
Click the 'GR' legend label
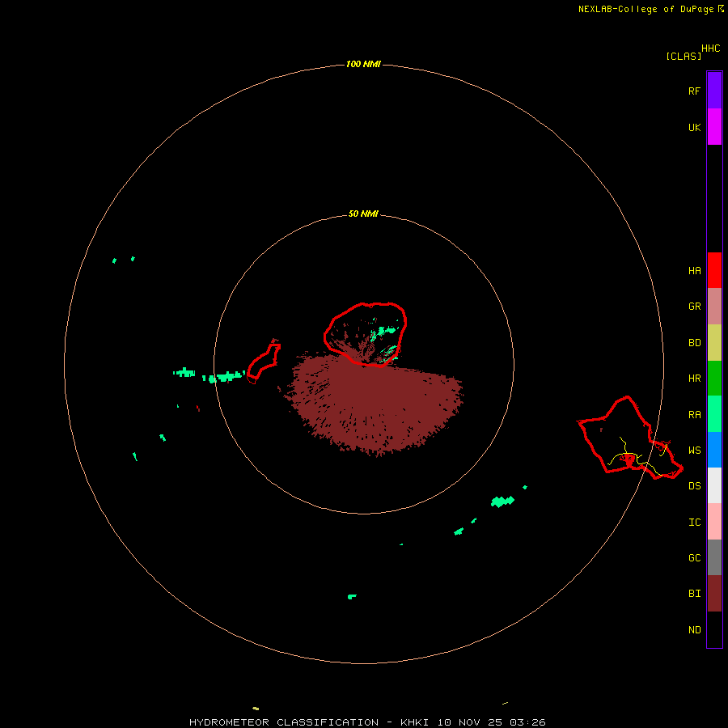click(694, 307)
